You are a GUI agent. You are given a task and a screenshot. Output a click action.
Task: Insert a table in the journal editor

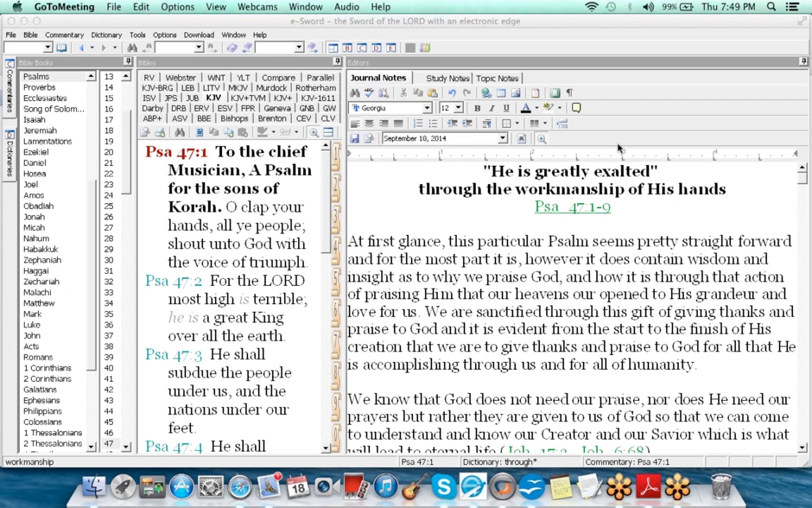pyautogui.click(x=501, y=93)
